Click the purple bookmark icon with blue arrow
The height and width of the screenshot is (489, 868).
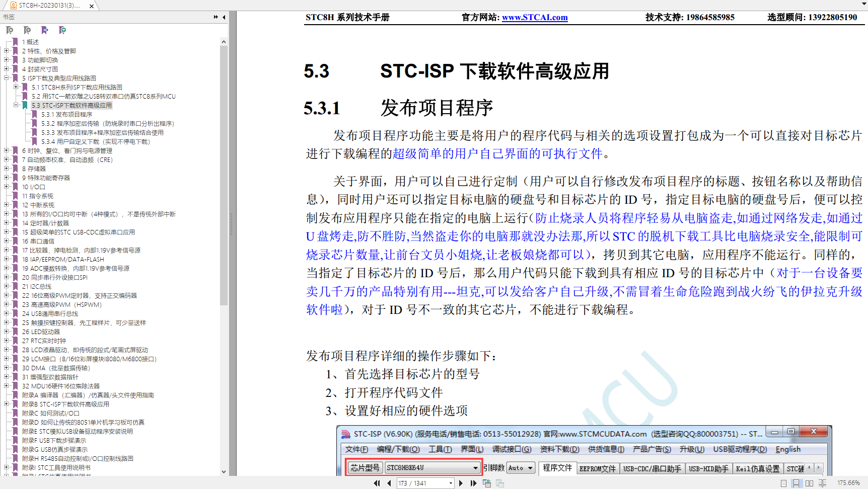coord(45,30)
